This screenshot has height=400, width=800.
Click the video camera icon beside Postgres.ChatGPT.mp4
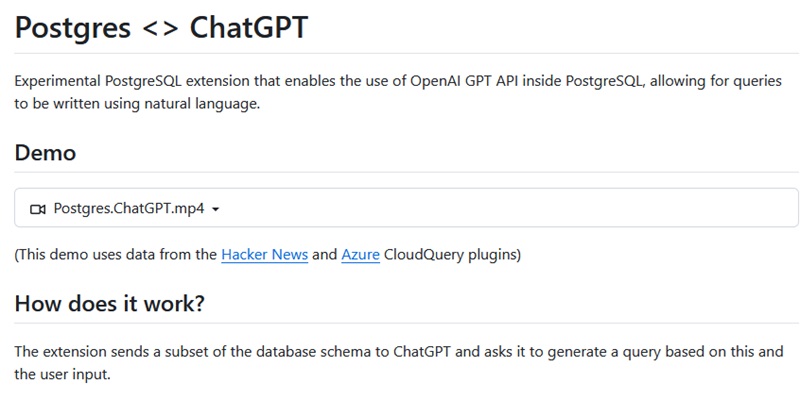point(38,209)
